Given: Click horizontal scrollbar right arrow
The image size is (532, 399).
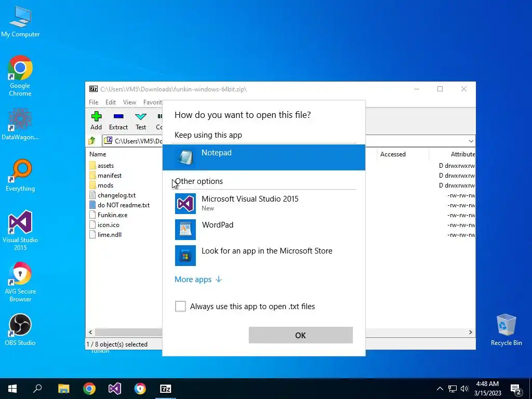Looking at the screenshot, I should pos(470,332).
